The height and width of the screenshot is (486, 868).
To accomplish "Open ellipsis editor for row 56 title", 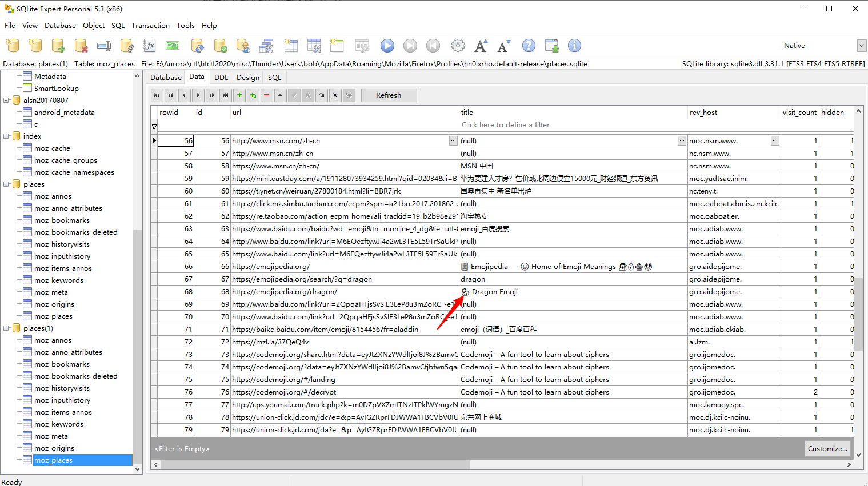I will pos(682,140).
